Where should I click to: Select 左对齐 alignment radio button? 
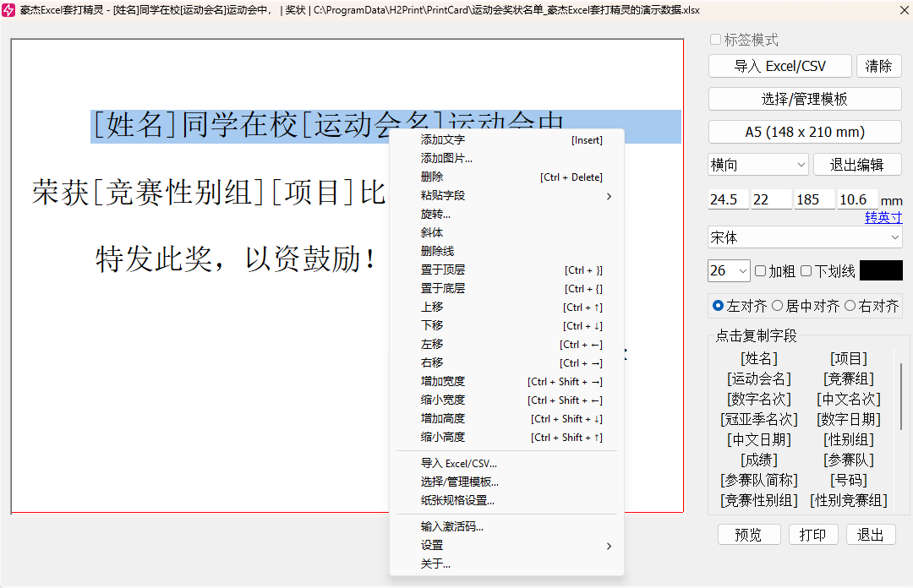pyautogui.click(x=718, y=306)
